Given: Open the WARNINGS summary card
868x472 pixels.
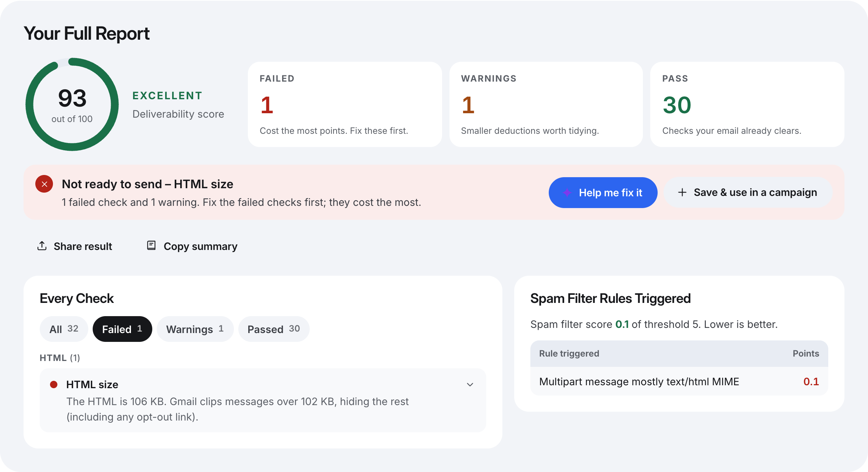Looking at the screenshot, I should tap(546, 104).
